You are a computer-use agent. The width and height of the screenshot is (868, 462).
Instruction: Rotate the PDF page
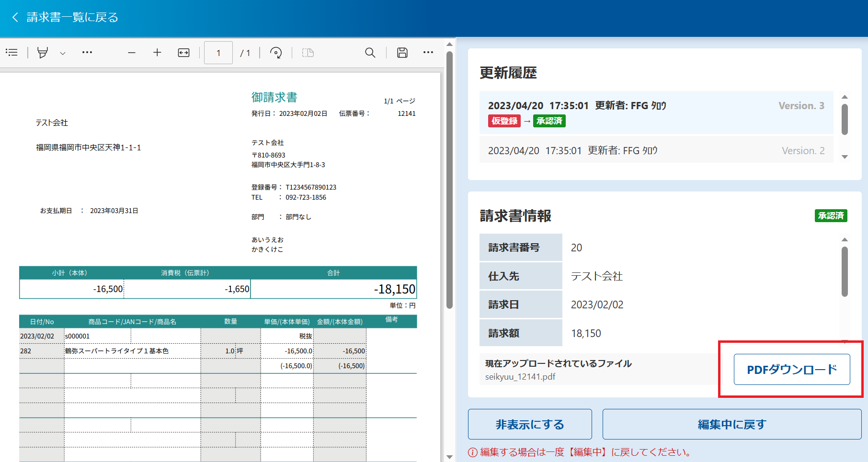276,53
